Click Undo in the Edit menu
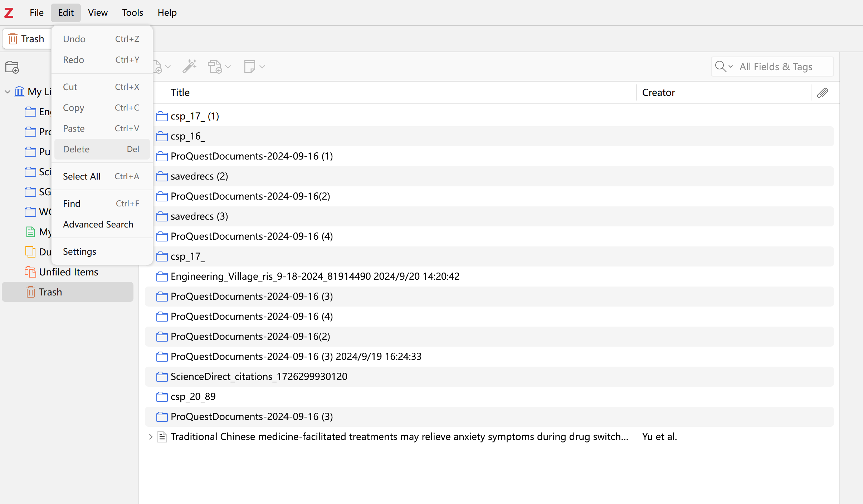The height and width of the screenshot is (504, 863). [x=102, y=39]
